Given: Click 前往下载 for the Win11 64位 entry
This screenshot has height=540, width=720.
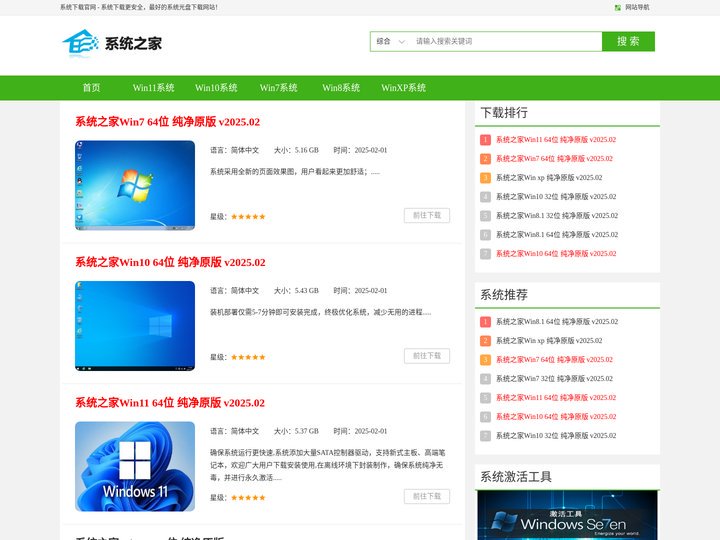Looking at the screenshot, I should [427, 496].
